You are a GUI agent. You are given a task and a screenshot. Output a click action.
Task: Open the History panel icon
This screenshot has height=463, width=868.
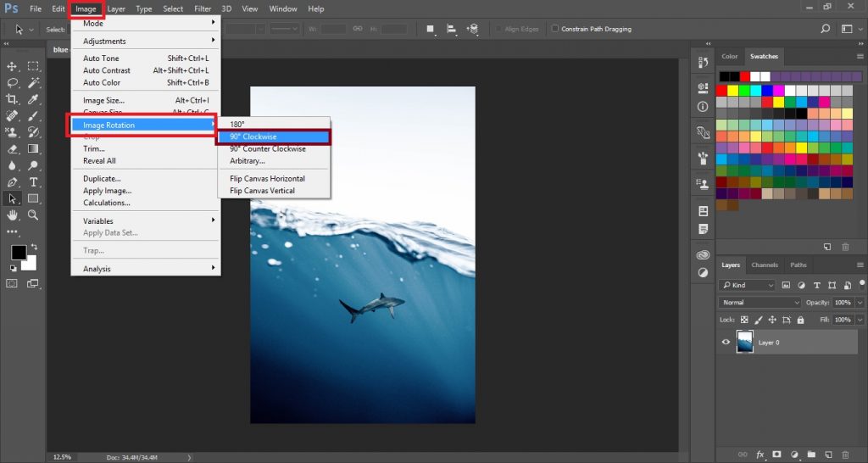pos(703,63)
